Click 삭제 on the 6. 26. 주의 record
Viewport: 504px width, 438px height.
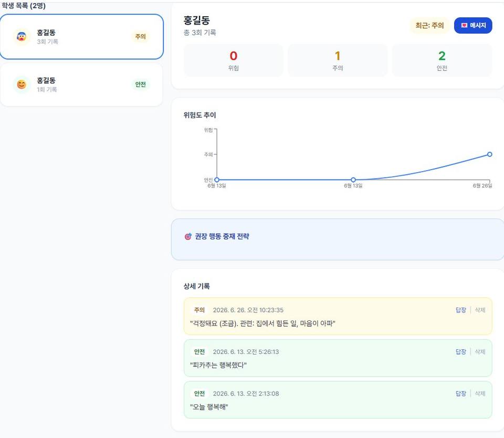(x=480, y=310)
